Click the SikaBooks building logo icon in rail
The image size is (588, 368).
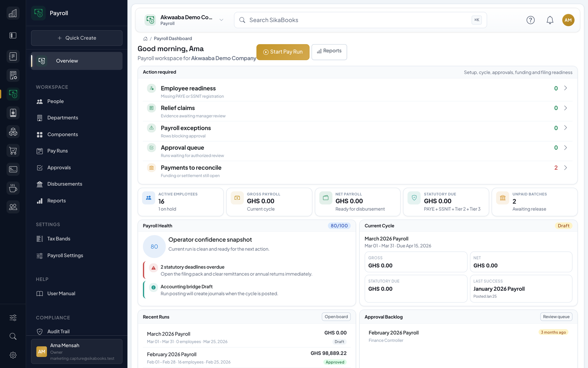point(13,13)
